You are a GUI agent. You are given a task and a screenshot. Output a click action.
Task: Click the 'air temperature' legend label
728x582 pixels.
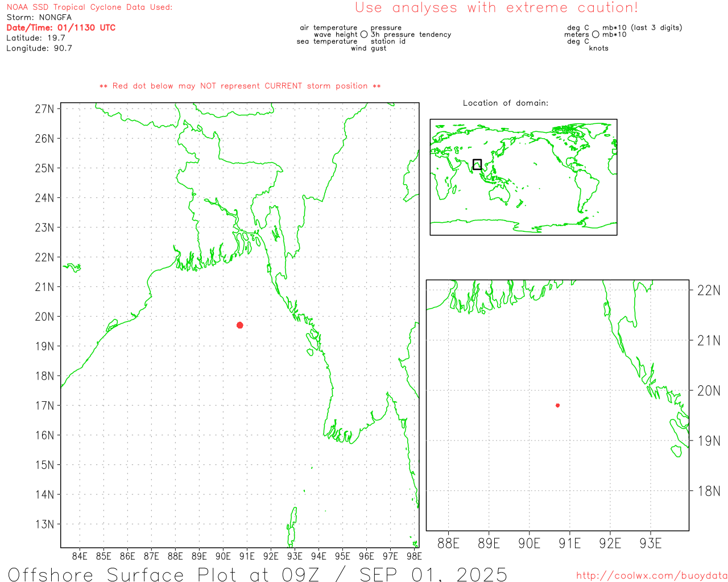pyautogui.click(x=329, y=28)
